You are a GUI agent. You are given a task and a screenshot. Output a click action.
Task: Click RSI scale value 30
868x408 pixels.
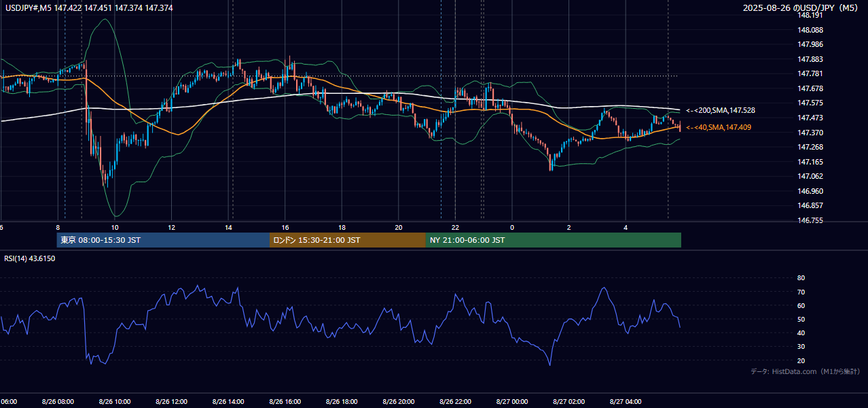click(801, 346)
